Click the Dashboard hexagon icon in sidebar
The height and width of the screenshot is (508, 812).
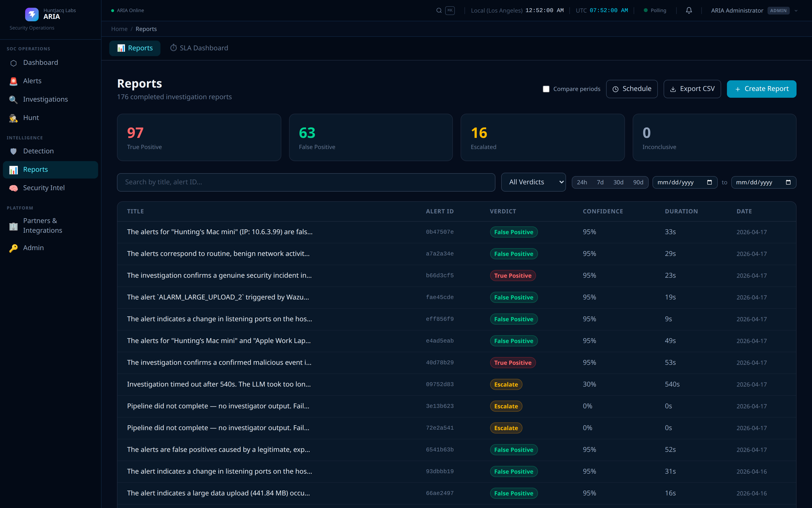tap(14, 63)
